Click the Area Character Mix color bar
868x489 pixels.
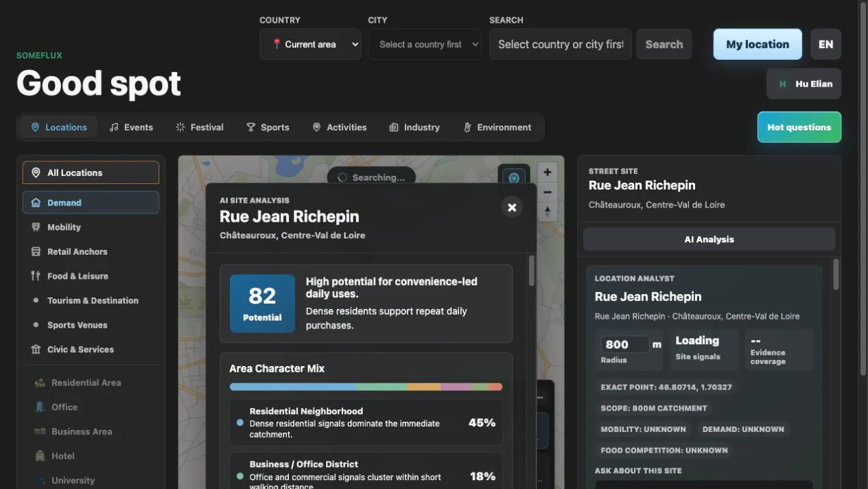366,387
